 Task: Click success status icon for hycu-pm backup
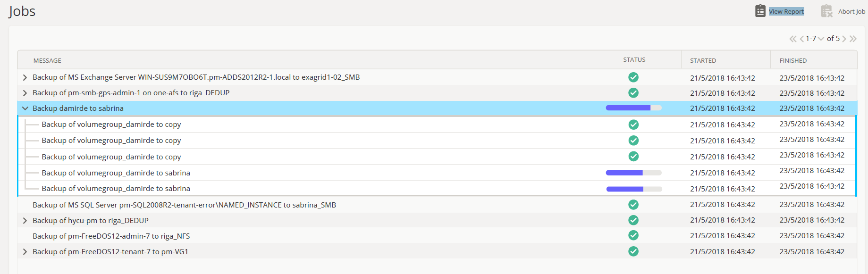click(x=633, y=220)
